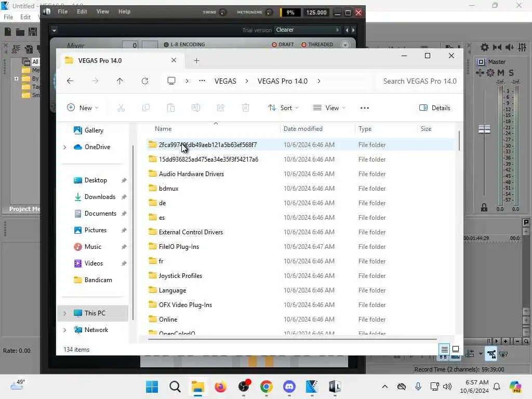Viewport: 532px width, 399px height.
Task: Switch to VEGAS Pro taskbar icon
Action: 312,387
